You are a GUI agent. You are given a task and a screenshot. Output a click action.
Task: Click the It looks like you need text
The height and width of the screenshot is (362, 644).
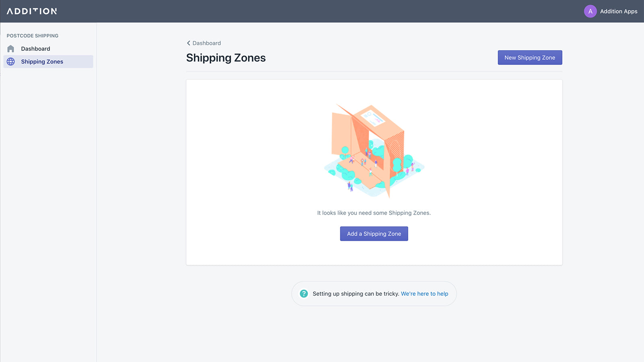pyautogui.click(x=374, y=213)
